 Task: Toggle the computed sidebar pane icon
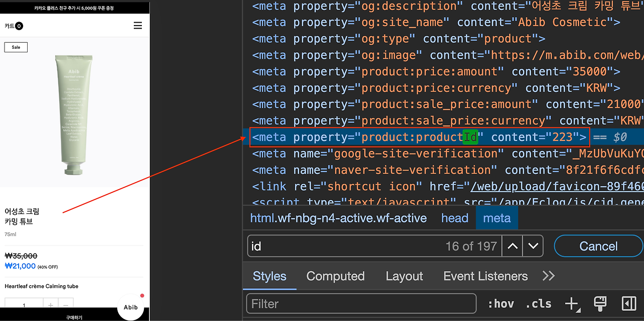[x=629, y=303]
